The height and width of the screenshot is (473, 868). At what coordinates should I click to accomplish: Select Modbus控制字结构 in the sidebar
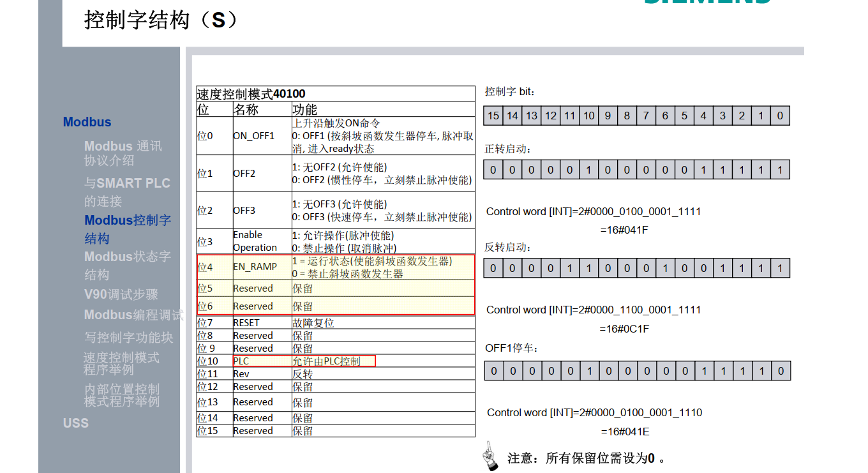(x=128, y=229)
